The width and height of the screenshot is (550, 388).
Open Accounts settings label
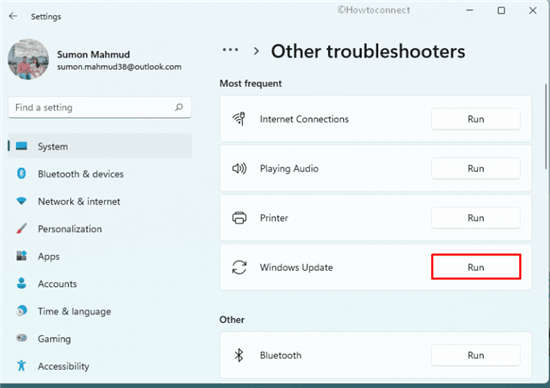coord(57,284)
